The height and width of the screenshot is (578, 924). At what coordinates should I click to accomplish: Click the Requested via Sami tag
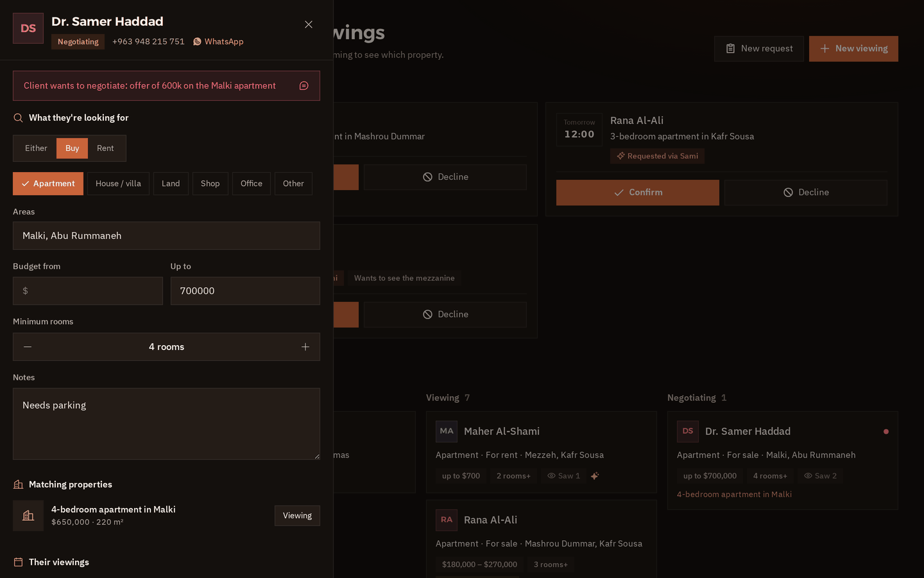[x=657, y=156]
